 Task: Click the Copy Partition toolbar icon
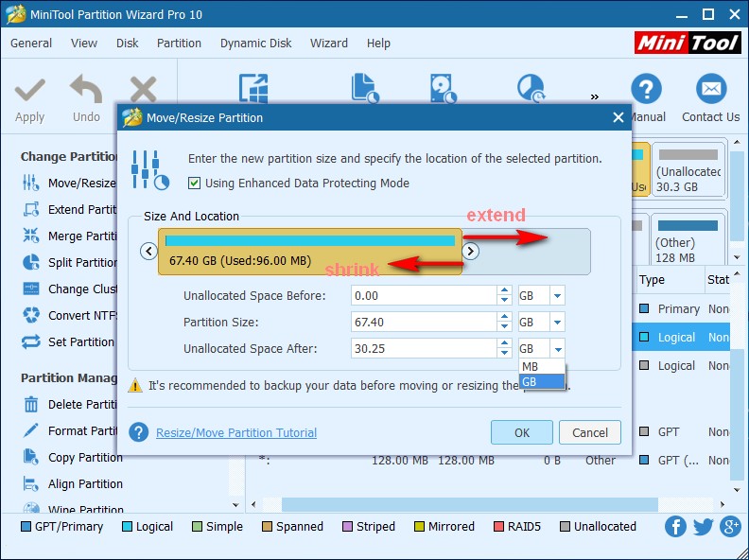[365, 88]
